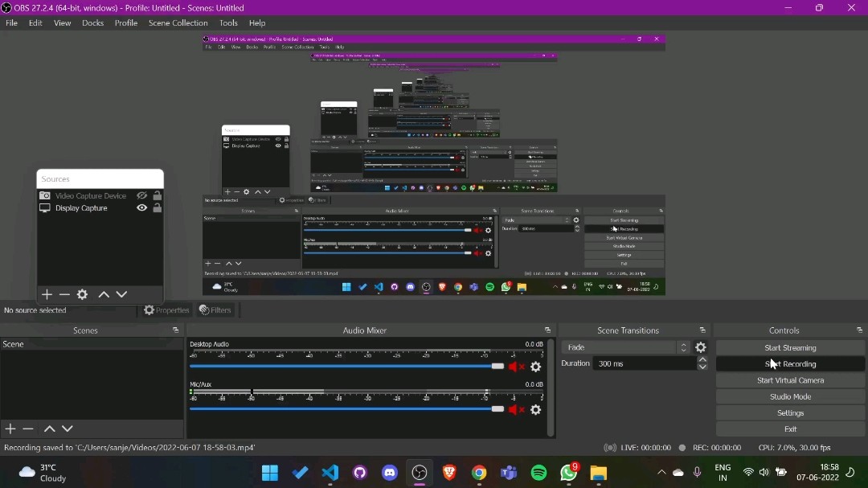Click Start Virtual Camera button
The image size is (868, 488).
790,380
